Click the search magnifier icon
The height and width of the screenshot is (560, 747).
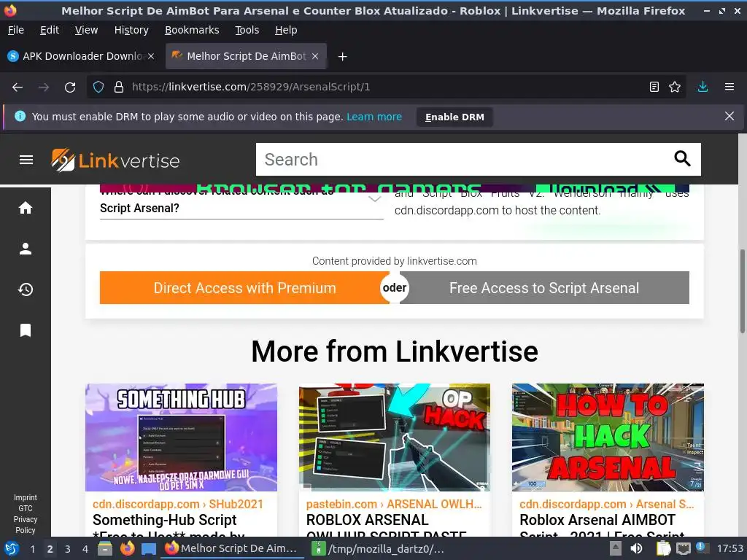coord(682,158)
